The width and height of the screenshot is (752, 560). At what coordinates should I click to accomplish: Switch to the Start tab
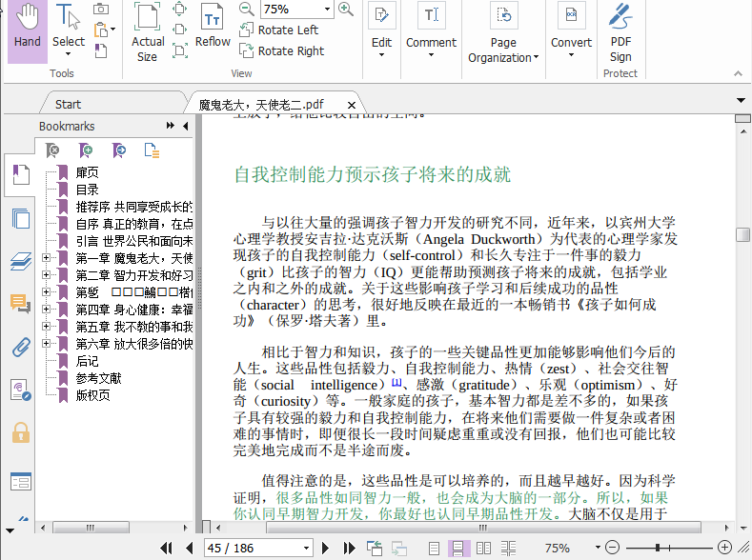69,105
